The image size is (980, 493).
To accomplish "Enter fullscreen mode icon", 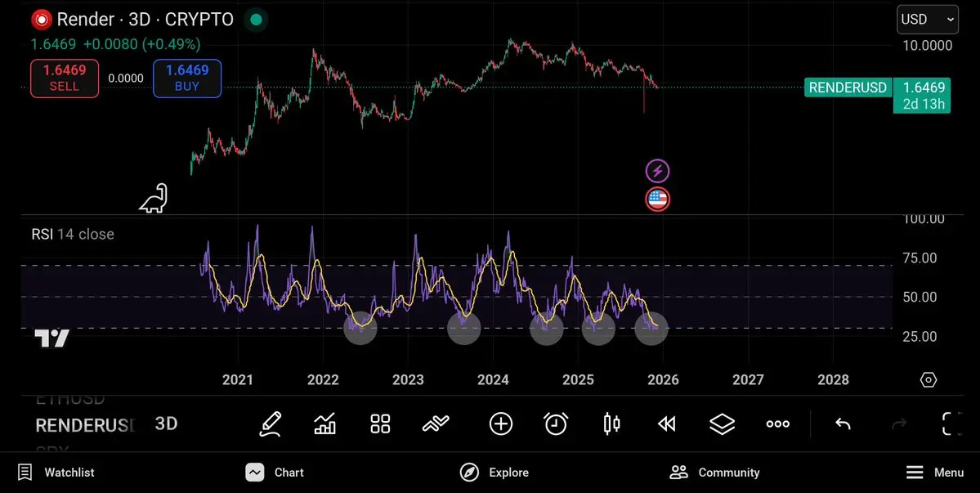I will click(x=952, y=424).
